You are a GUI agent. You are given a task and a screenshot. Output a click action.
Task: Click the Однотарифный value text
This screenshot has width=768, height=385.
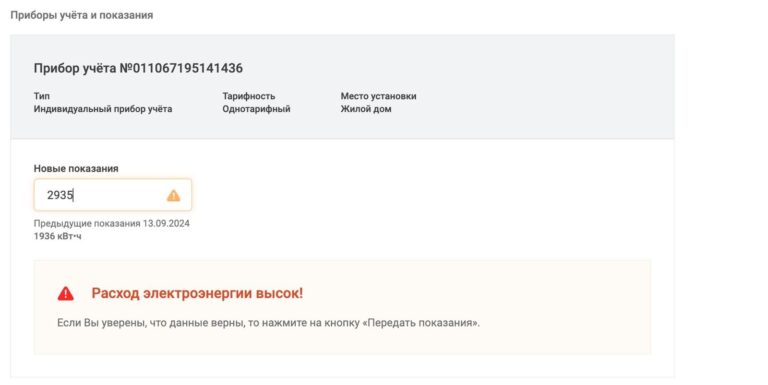pyautogui.click(x=256, y=109)
